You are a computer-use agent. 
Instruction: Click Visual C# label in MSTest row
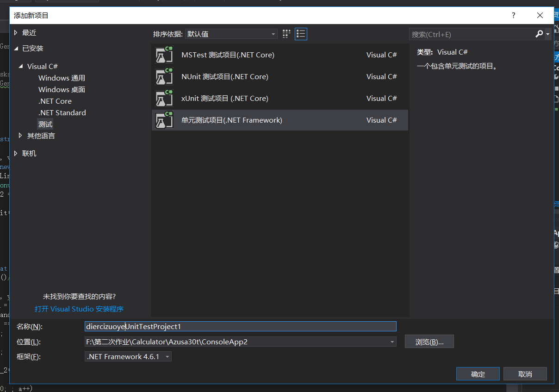[382, 55]
